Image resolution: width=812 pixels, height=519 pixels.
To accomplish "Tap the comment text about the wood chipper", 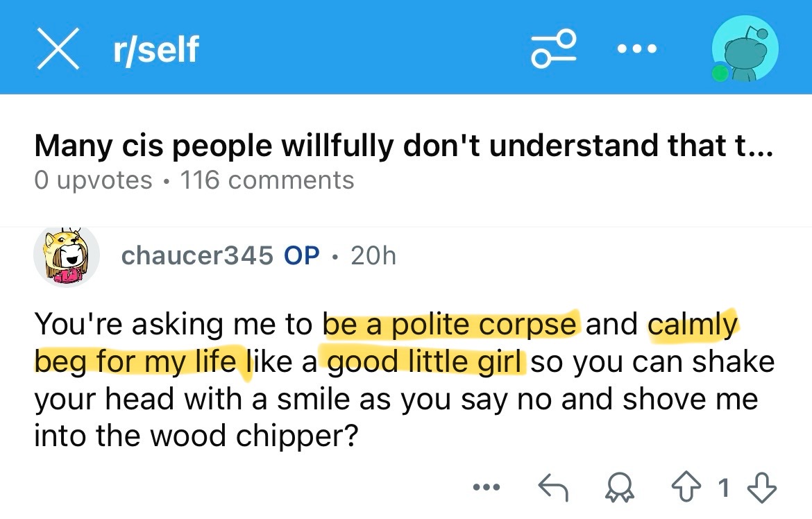I will click(396, 400).
